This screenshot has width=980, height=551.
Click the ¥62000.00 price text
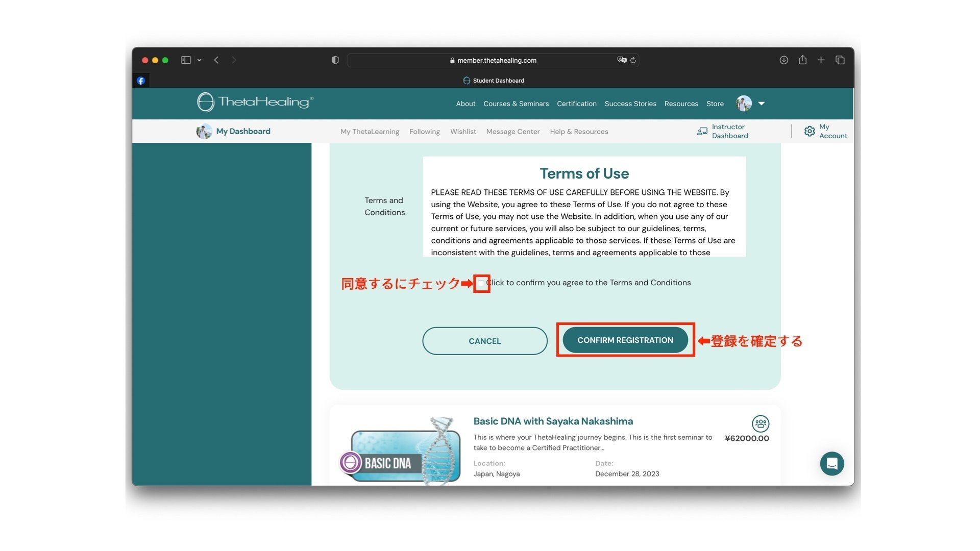point(747,438)
